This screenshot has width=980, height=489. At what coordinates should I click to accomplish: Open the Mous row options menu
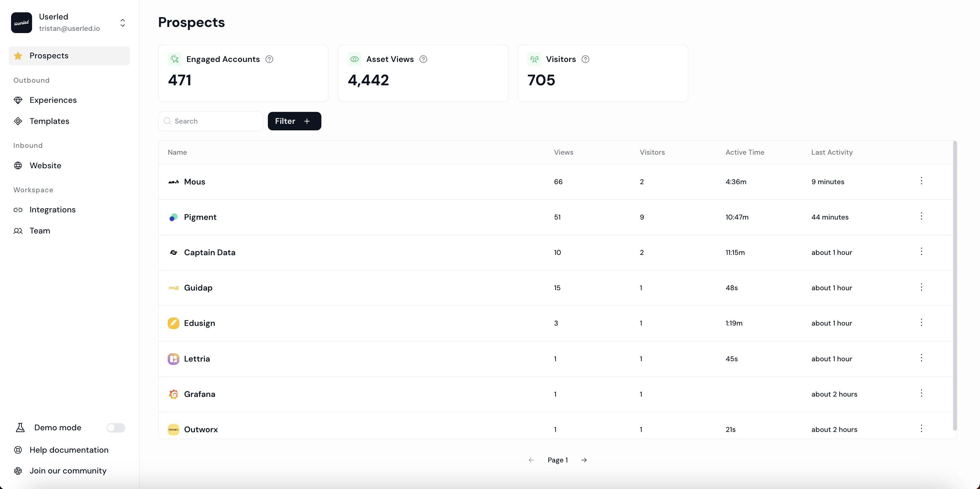[x=921, y=181]
